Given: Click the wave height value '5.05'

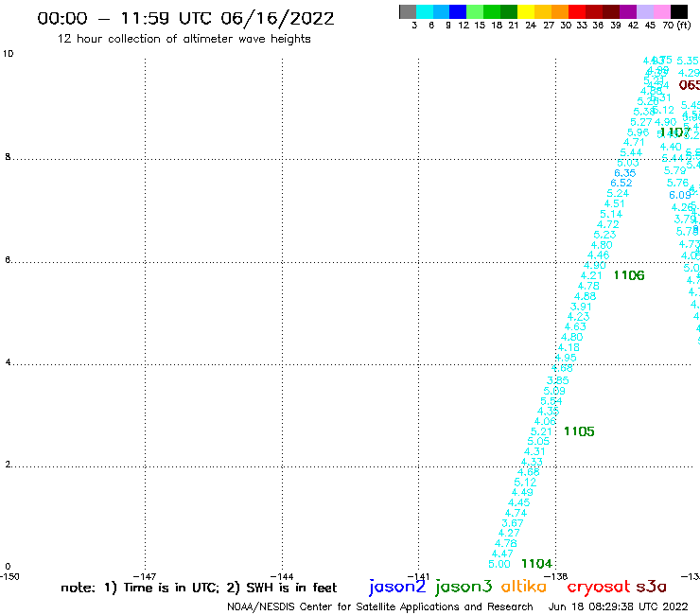Looking at the screenshot, I should pos(538,441).
